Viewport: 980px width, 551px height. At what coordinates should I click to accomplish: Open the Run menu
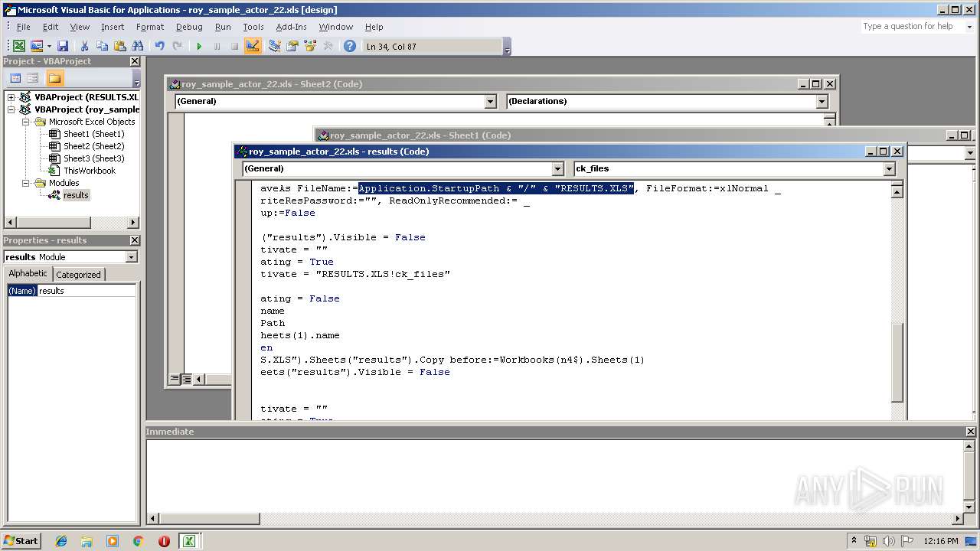pyautogui.click(x=223, y=27)
